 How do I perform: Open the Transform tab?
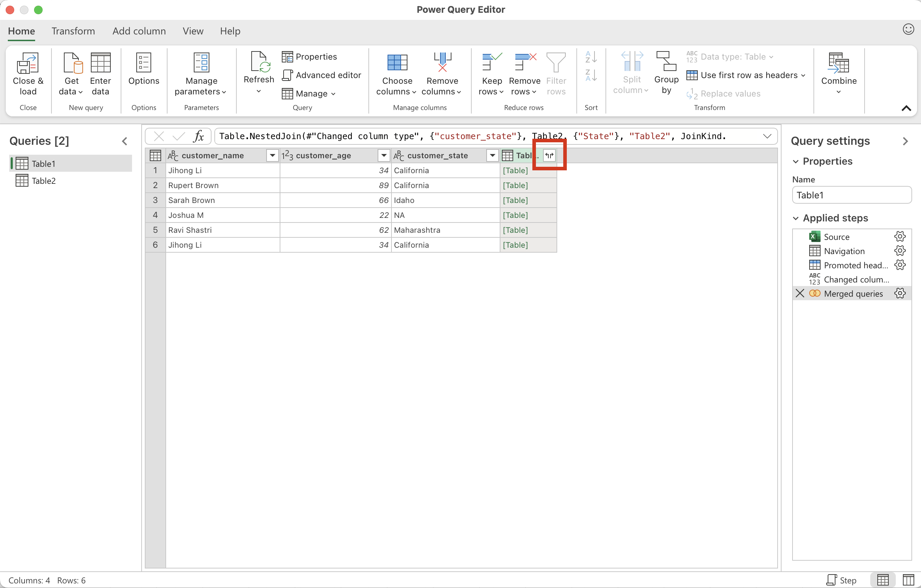click(73, 31)
